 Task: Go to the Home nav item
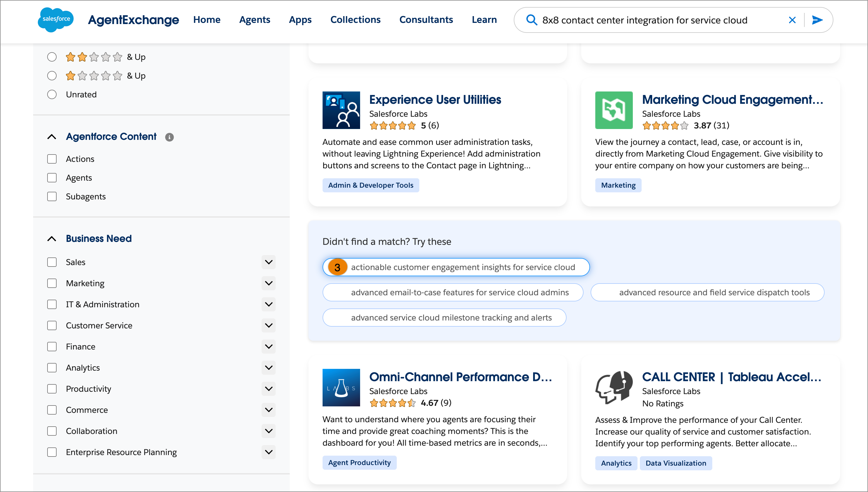pyautogui.click(x=207, y=20)
